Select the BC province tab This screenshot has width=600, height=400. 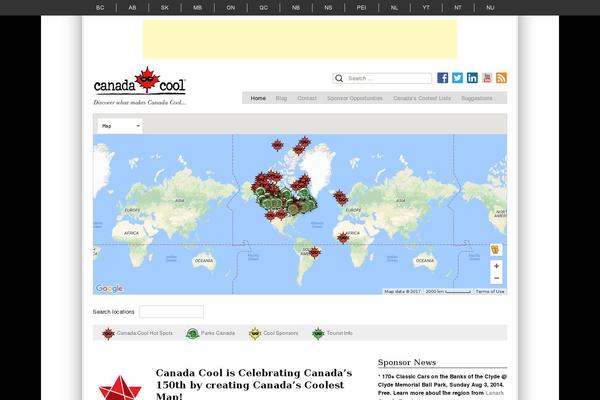tap(100, 8)
